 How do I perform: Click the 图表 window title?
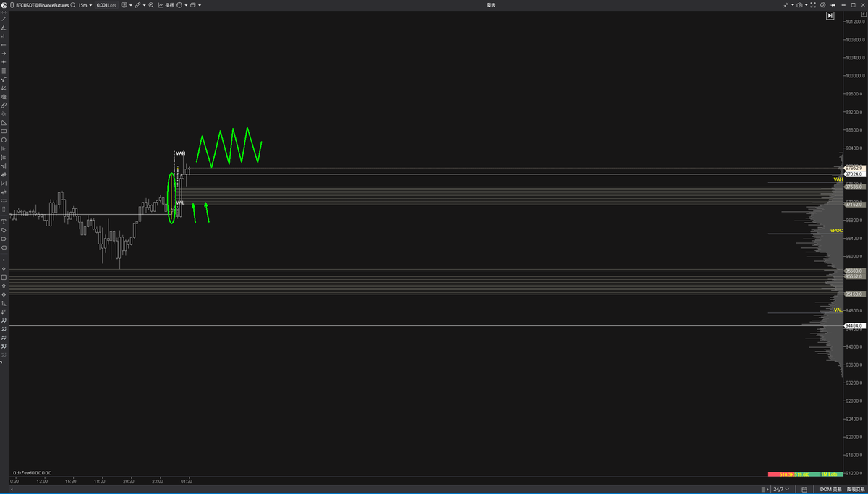(491, 5)
